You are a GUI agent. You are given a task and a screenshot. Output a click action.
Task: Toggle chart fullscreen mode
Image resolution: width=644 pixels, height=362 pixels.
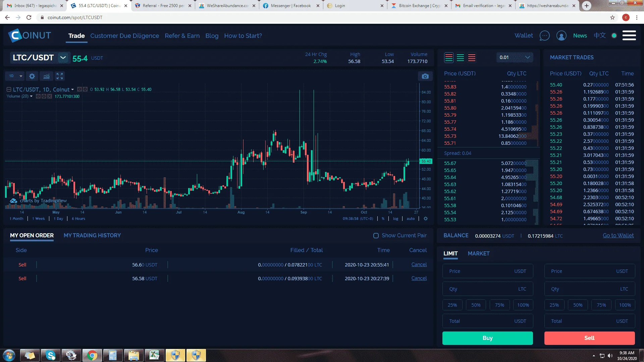60,76
